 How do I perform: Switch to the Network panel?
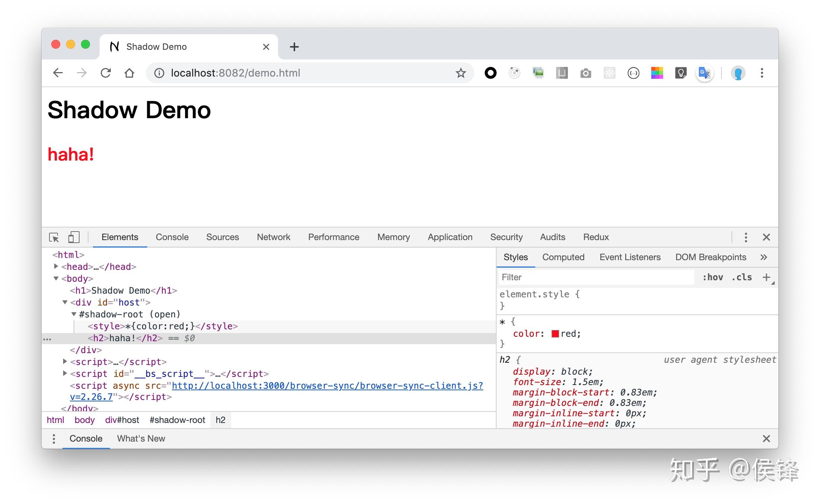tap(273, 237)
